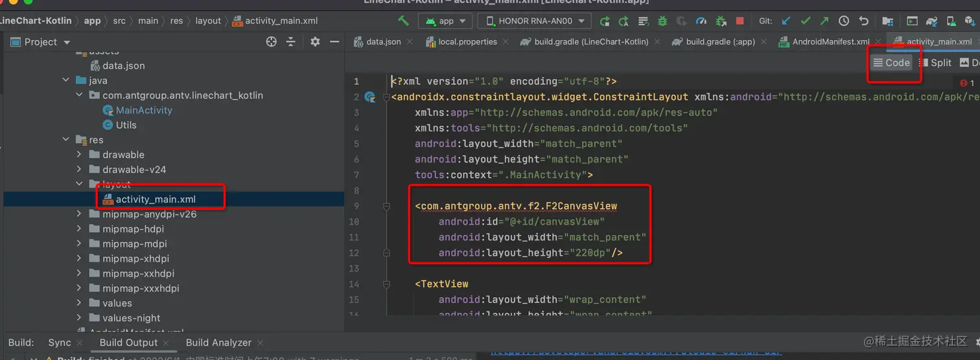
Task: Open the Device Manager icon
Action: tap(951, 21)
